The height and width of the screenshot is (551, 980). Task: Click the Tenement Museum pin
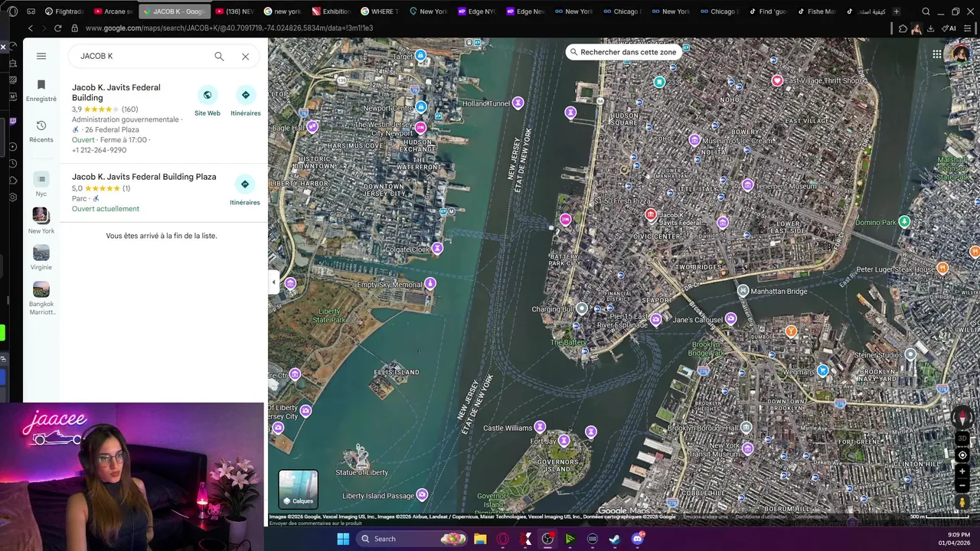point(748,185)
